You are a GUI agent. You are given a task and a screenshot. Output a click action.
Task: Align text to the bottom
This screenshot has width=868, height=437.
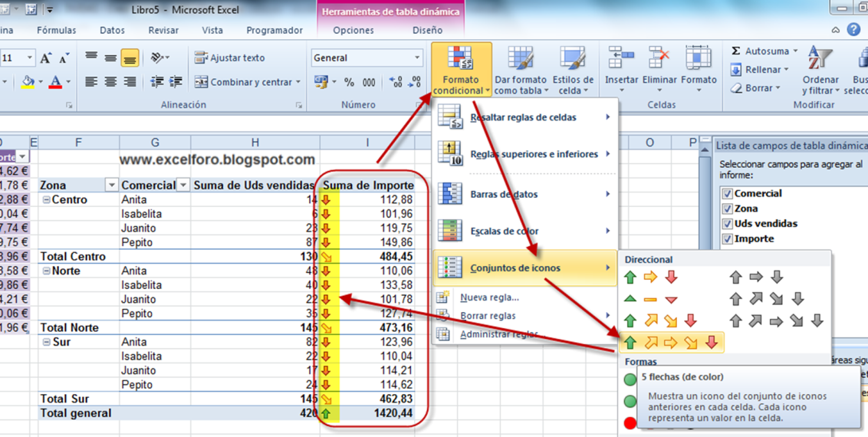tap(130, 58)
